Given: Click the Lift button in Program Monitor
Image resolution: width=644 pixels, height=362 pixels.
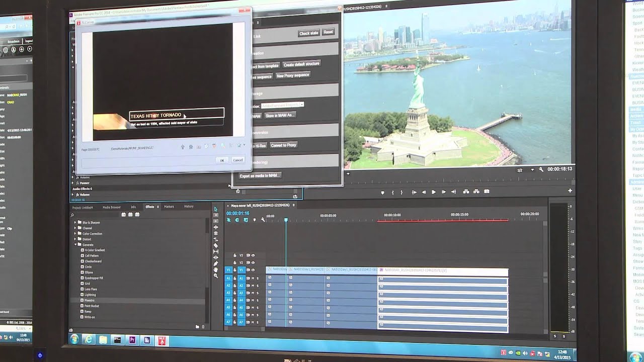Looking at the screenshot, I should click(x=466, y=192).
